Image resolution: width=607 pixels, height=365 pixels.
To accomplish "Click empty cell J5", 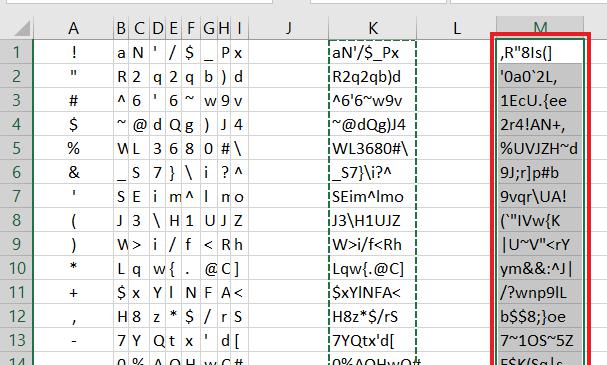I will tap(288, 148).
